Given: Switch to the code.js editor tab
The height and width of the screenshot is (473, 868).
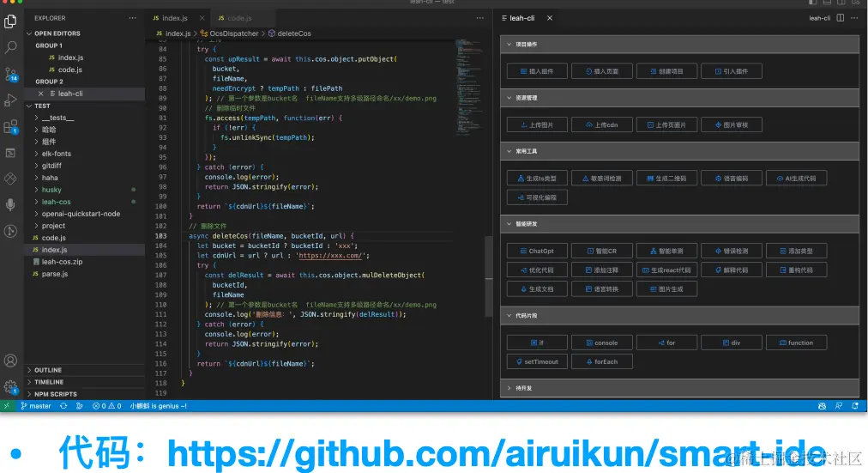Looking at the screenshot, I should (x=241, y=18).
